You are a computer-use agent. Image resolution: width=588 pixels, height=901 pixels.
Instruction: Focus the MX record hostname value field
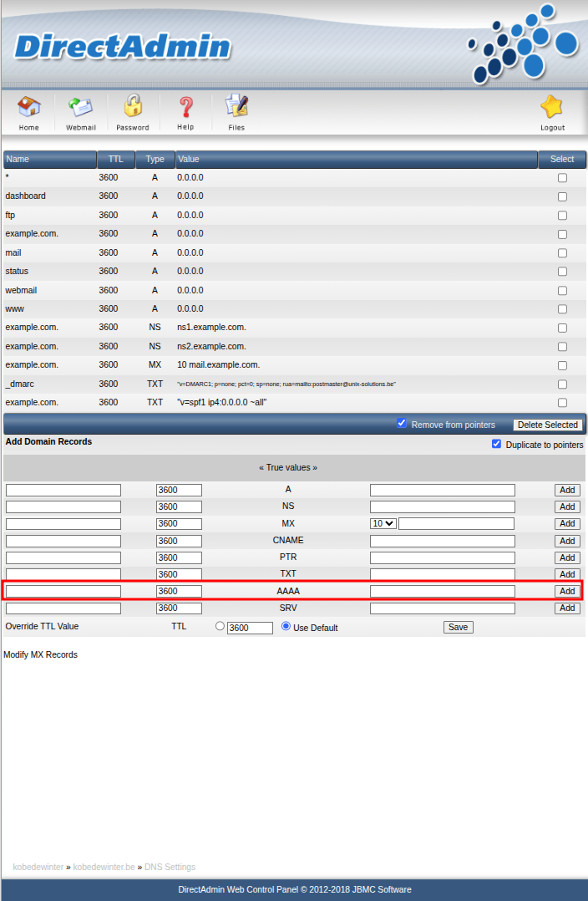point(457,523)
